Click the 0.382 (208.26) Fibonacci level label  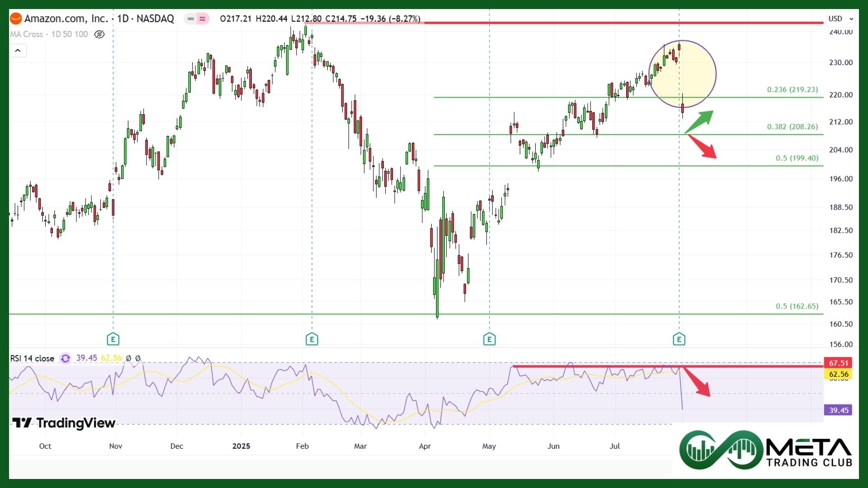792,127
